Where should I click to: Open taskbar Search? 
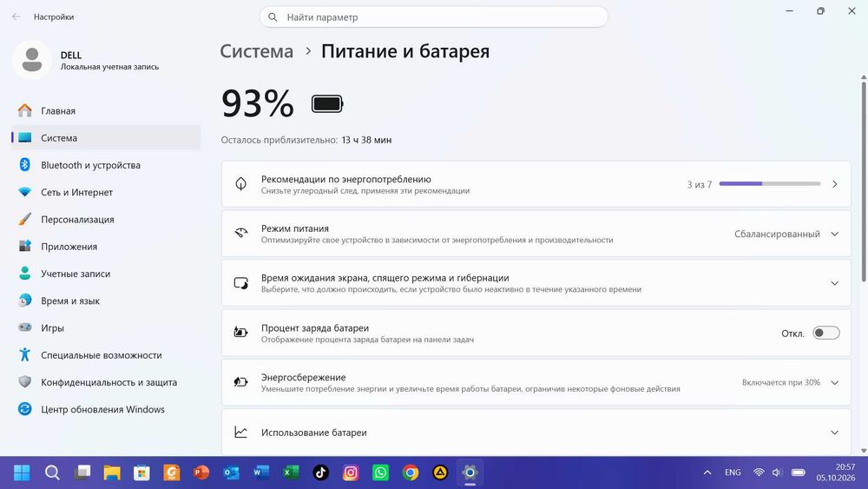coord(52,472)
